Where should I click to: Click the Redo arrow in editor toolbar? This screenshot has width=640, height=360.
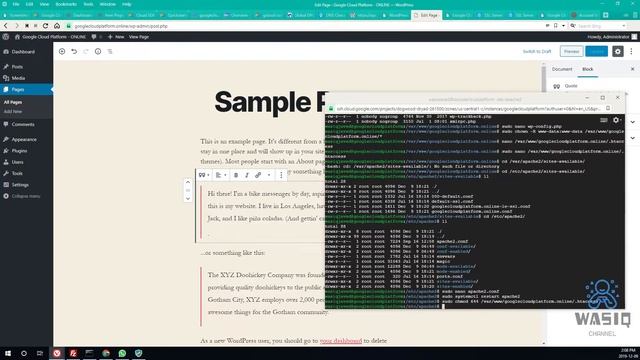pyautogui.click(x=86, y=51)
